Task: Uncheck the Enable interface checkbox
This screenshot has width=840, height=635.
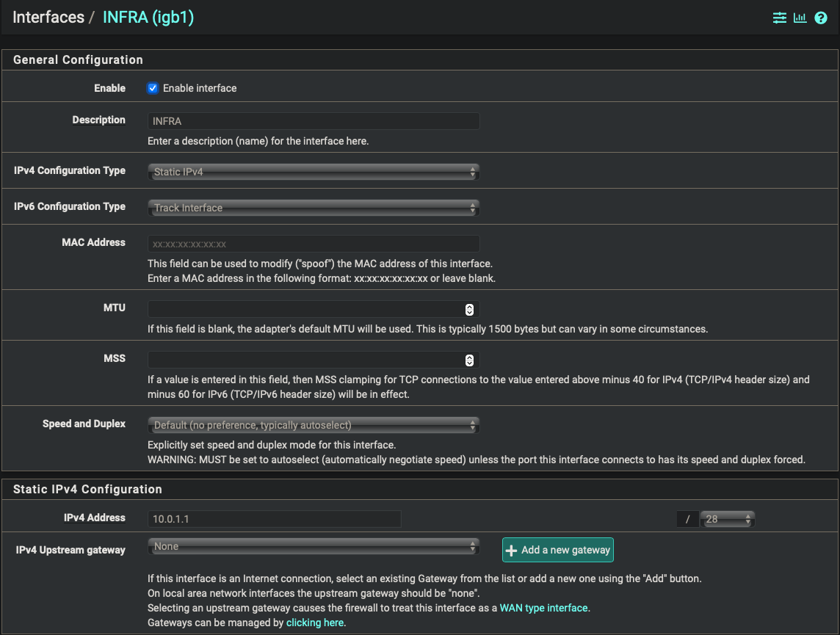Action: tap(153, 88)
